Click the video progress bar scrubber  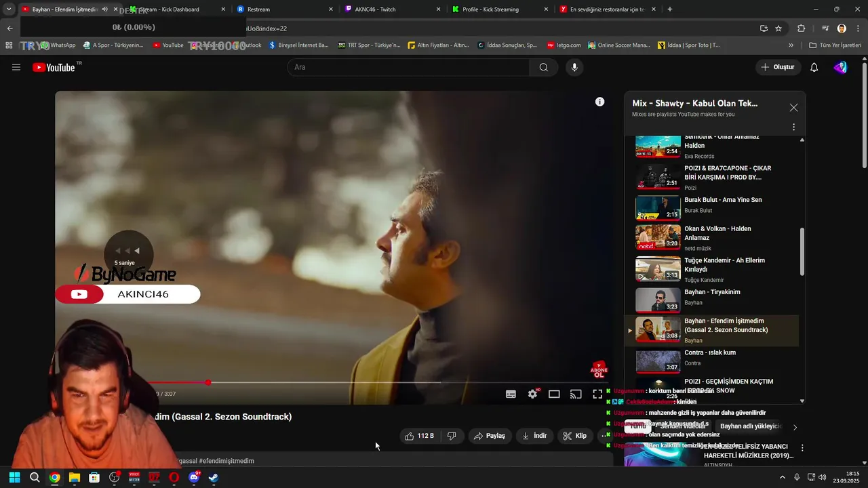(208, 383)
